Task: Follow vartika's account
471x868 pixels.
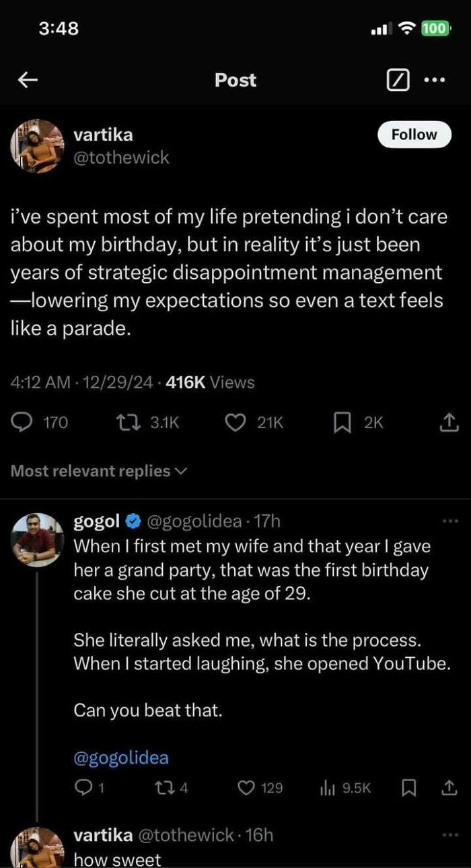Action: click(x=413, y=134)
